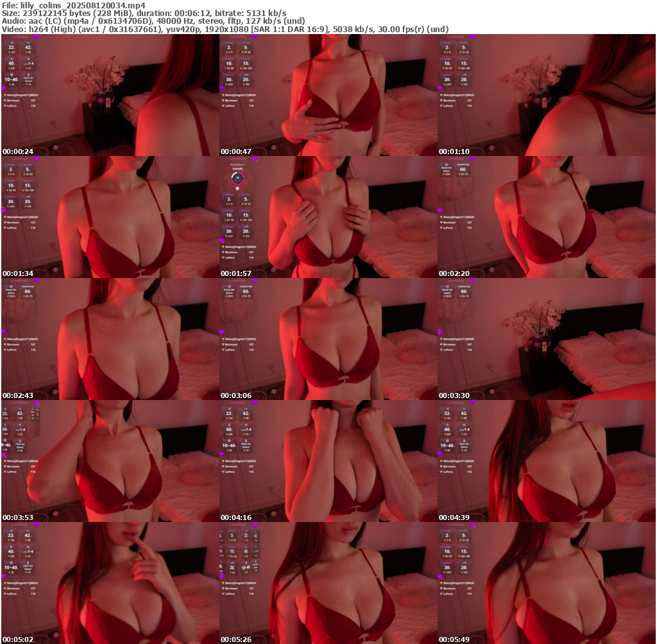Select the thumbnail timestamped 00:03:53
657x644 pixels.
click(110, 461)
